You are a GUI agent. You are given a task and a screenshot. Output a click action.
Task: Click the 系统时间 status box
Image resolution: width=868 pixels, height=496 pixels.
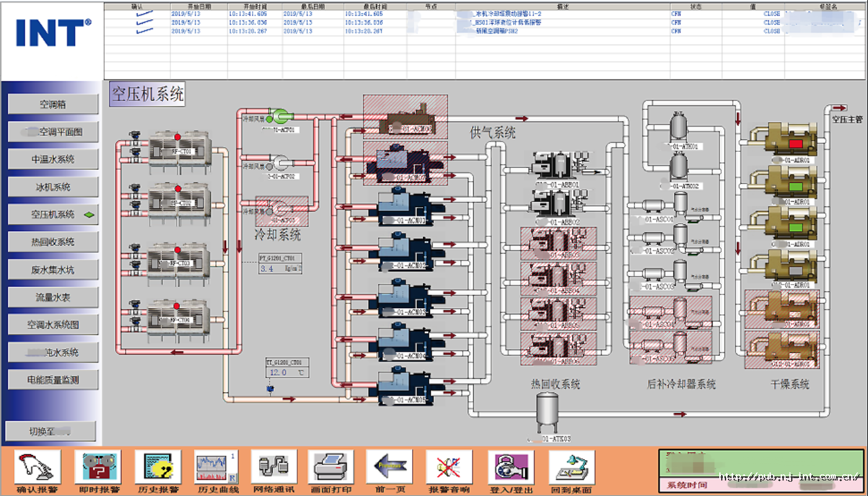point(761,485)
